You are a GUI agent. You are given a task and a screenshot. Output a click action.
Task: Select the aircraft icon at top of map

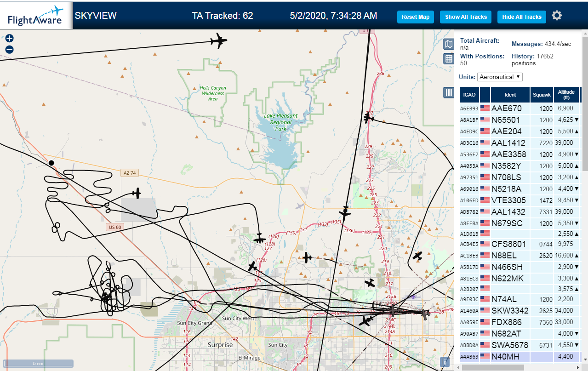[219, 41]
